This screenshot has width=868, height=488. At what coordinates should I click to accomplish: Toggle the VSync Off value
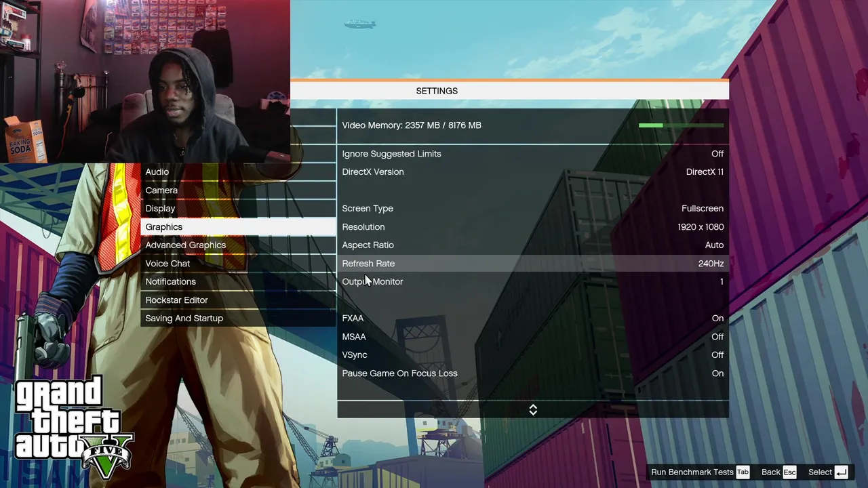pos(717,355)
